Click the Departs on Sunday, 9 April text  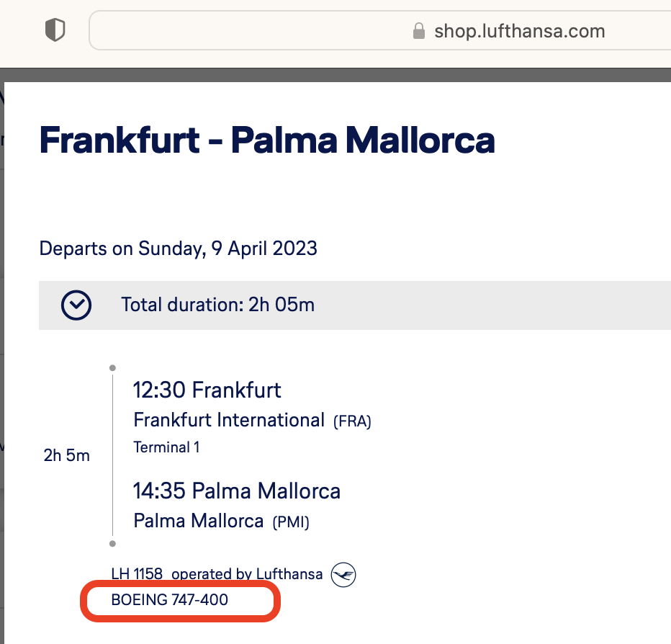coord(178,249)
